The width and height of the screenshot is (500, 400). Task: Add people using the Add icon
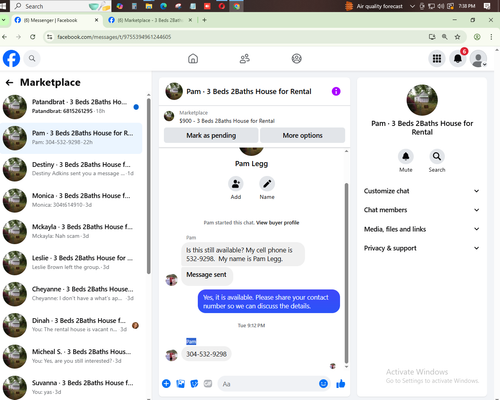(x=236, y=184)
